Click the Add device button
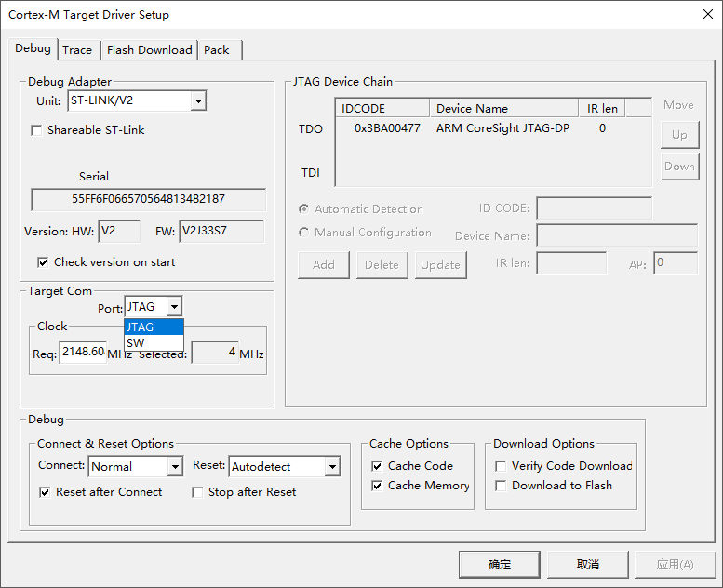 point(324,265)
